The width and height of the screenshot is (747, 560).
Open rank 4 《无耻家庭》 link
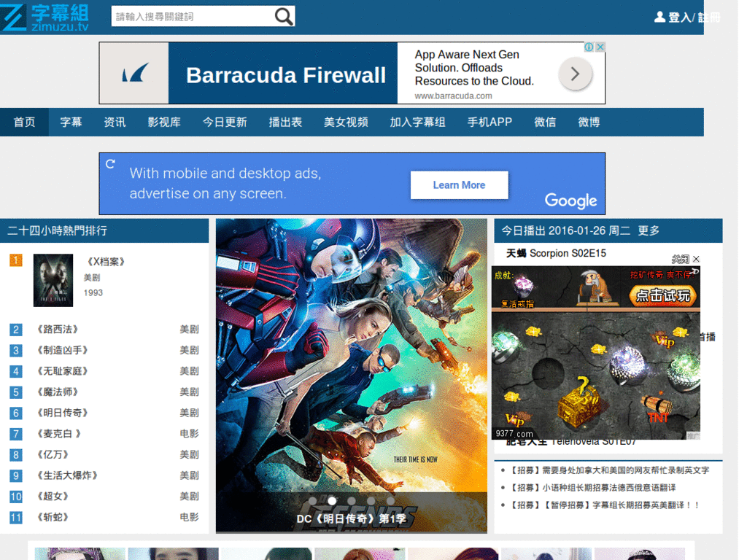63,371
